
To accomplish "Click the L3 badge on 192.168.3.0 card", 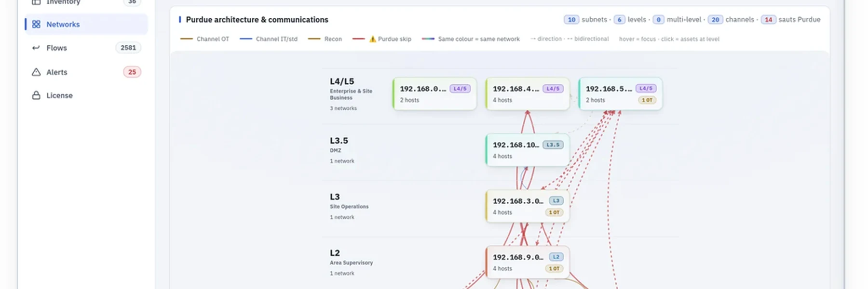I will pyautogui.click(x=556, y=201).
